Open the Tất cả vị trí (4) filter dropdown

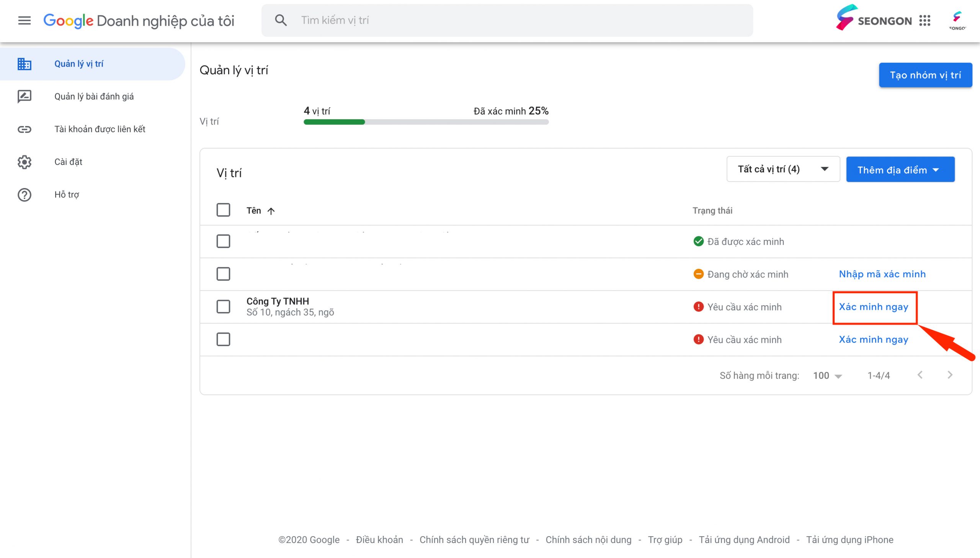[x=783, y=169]
